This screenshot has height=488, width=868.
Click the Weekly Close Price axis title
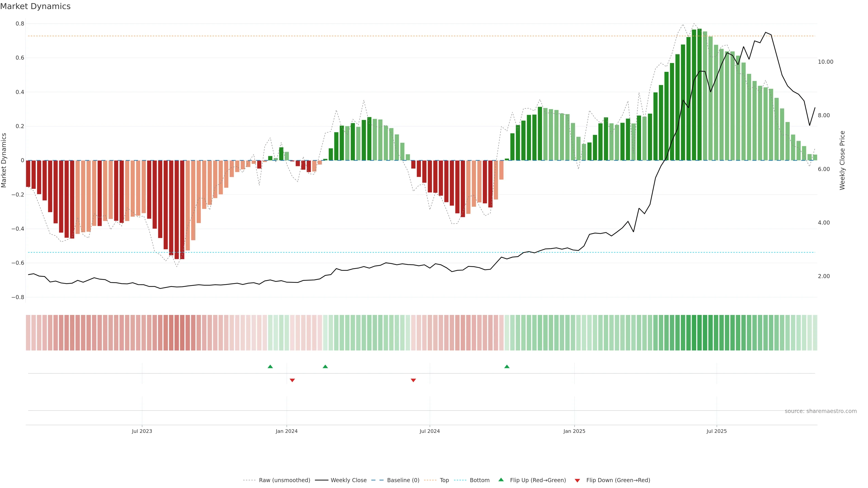pyautogui.click(x=842, y=160)
